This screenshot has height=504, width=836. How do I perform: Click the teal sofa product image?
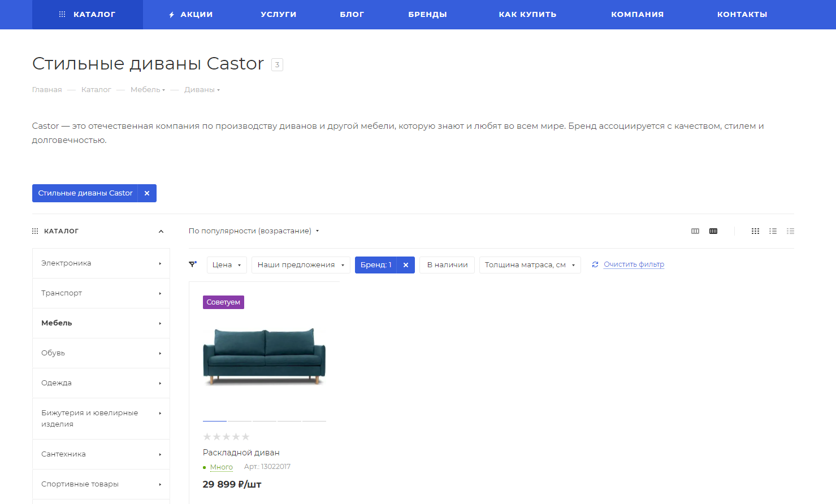(264, 356)
